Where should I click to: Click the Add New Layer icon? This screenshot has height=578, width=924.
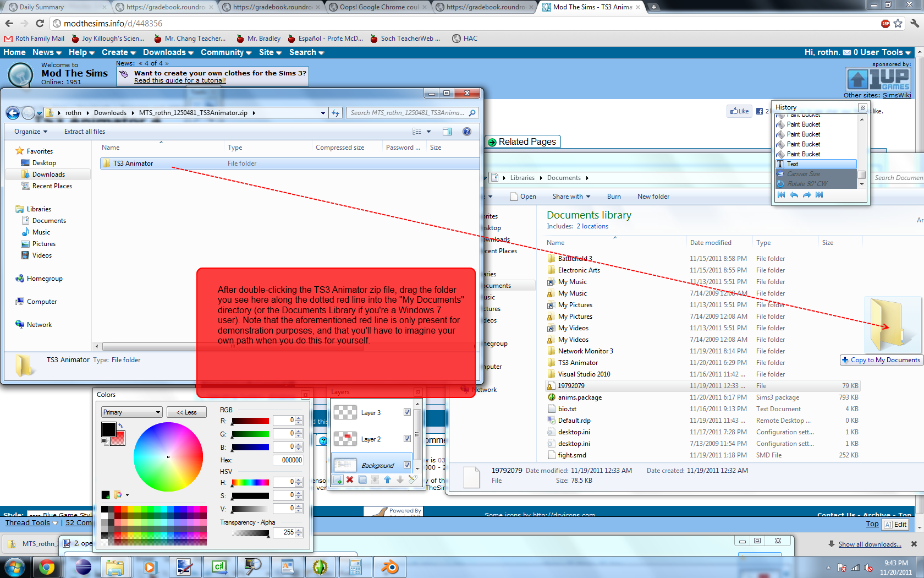pos(338,479)
